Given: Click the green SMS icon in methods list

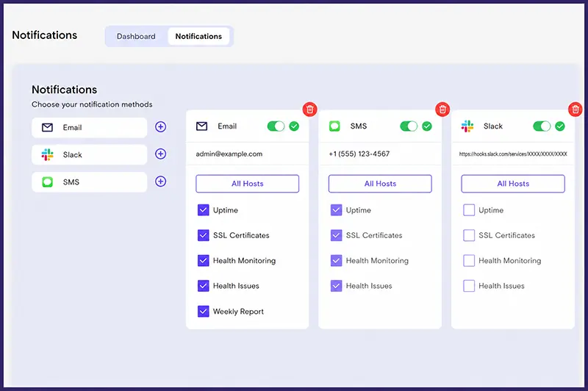Looking at the screenshot, I should click(47, 182).
